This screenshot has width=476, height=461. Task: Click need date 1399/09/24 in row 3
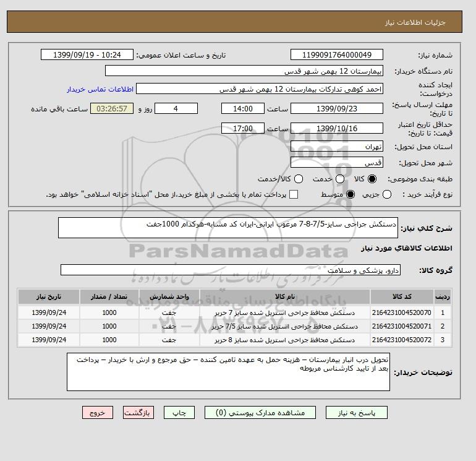[49, 340]
